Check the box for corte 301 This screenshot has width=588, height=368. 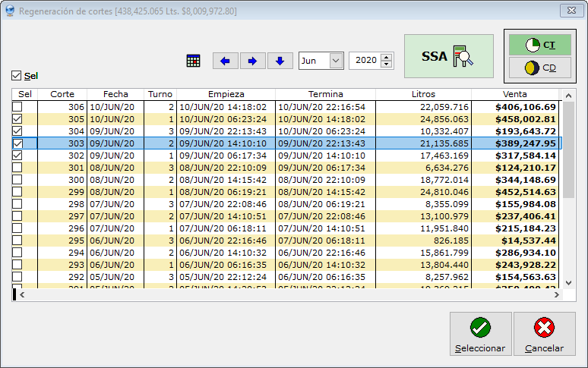[x=17, y=168]
